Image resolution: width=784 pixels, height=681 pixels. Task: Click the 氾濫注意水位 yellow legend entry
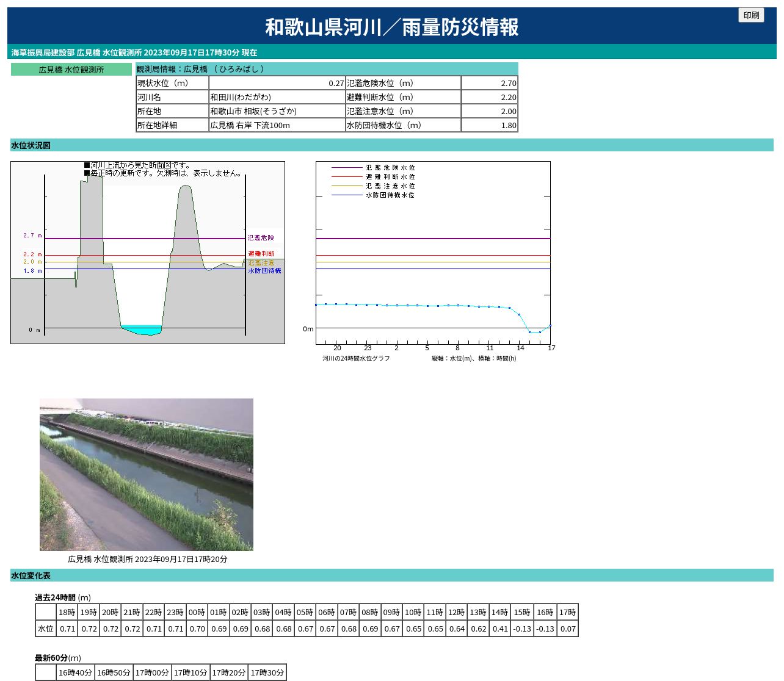point(373,186)
